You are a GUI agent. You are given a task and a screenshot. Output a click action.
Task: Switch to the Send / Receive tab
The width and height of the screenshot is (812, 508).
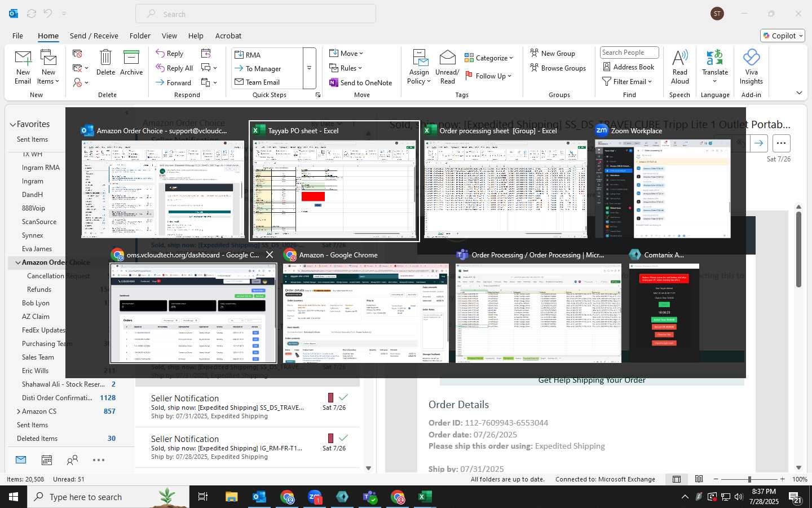pos(94,36)
